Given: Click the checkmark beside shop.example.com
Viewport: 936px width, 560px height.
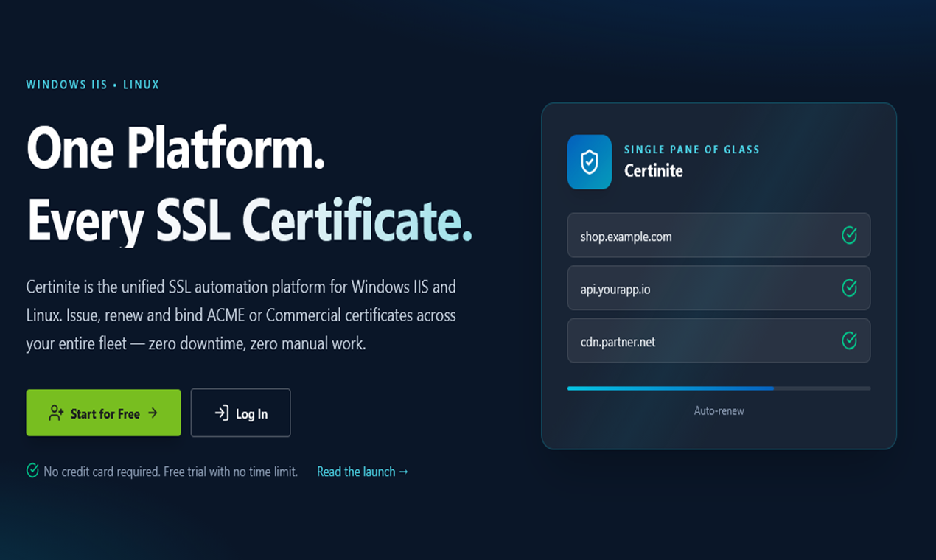Looking at the screenshot, I should [x=849, y=236].
